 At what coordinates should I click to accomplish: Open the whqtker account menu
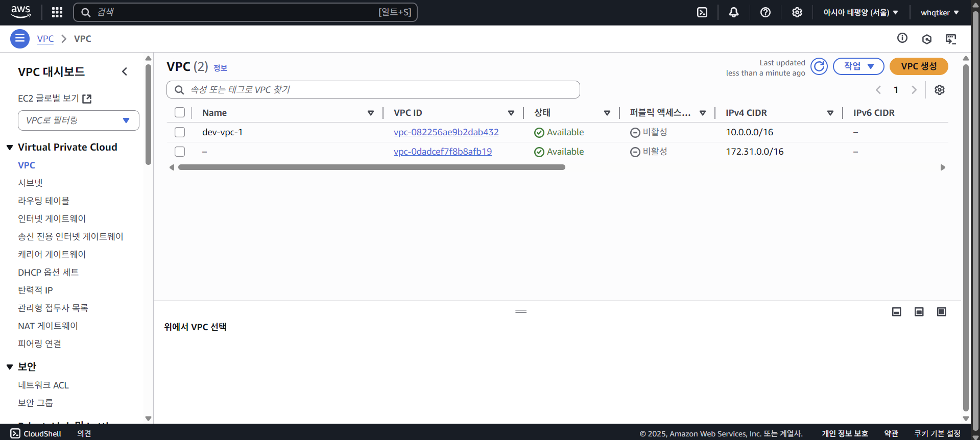click(940, 12)
